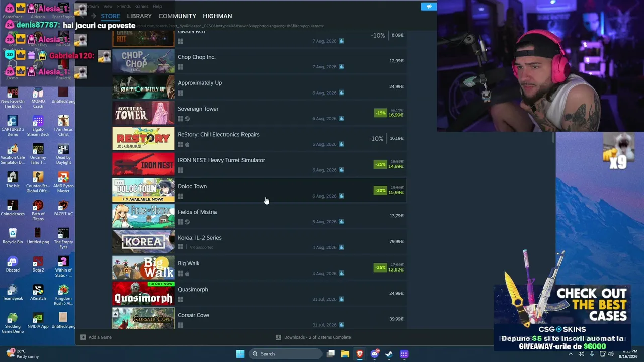The image size is (644, 362).
Task: Select the Path of Titans desktop icon
Action: [x=38, y=210]
